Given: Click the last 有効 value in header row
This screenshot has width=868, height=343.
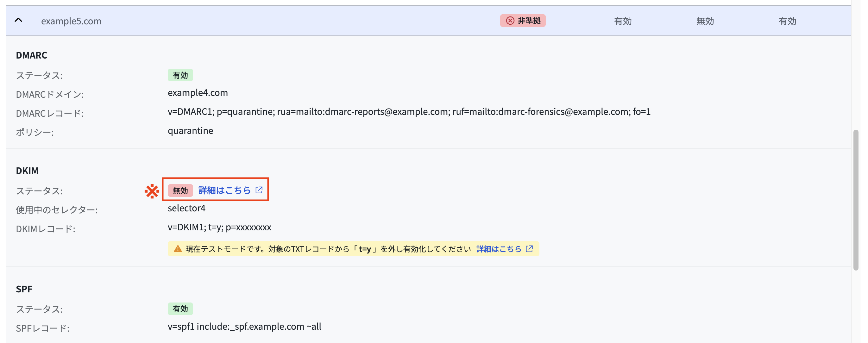Looking at the screenshot, I should (x=788, y=21).
